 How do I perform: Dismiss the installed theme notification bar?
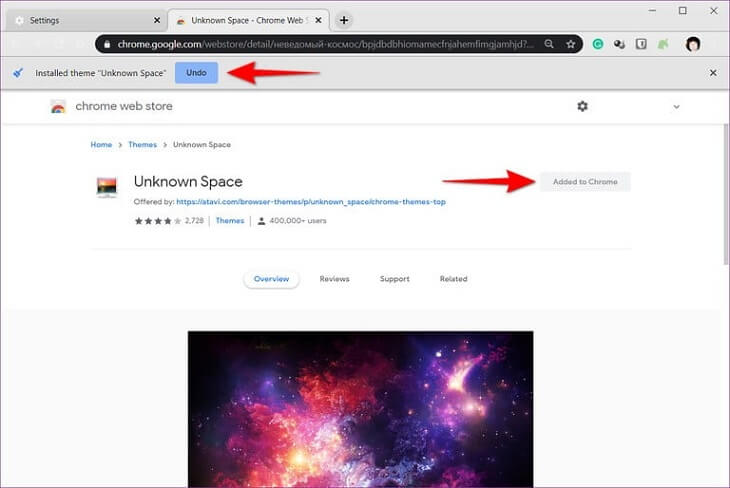click(713, 73)
